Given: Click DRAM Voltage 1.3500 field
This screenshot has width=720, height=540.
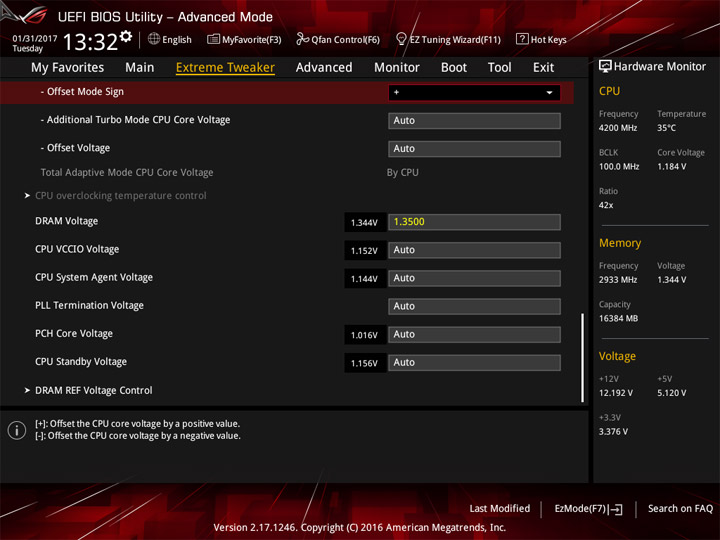Looking at the screenshot, I should [x=474, y=222].
